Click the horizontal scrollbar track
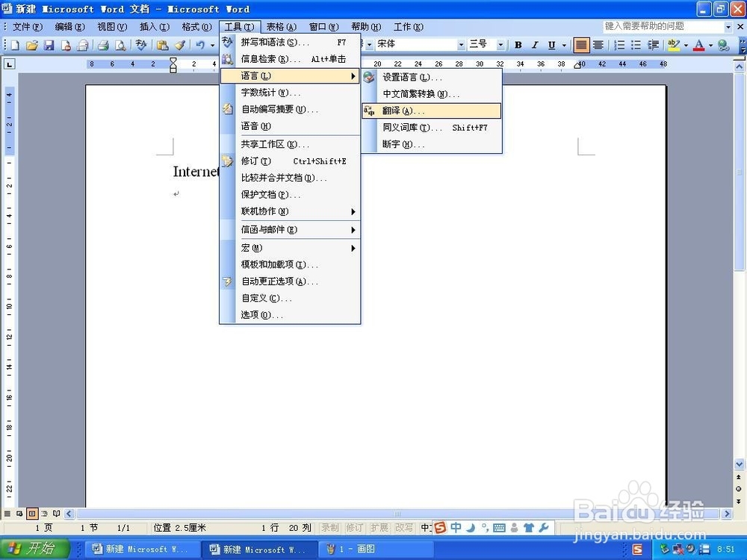The height and width of the screenshot is (560, 747). (398, 514)
